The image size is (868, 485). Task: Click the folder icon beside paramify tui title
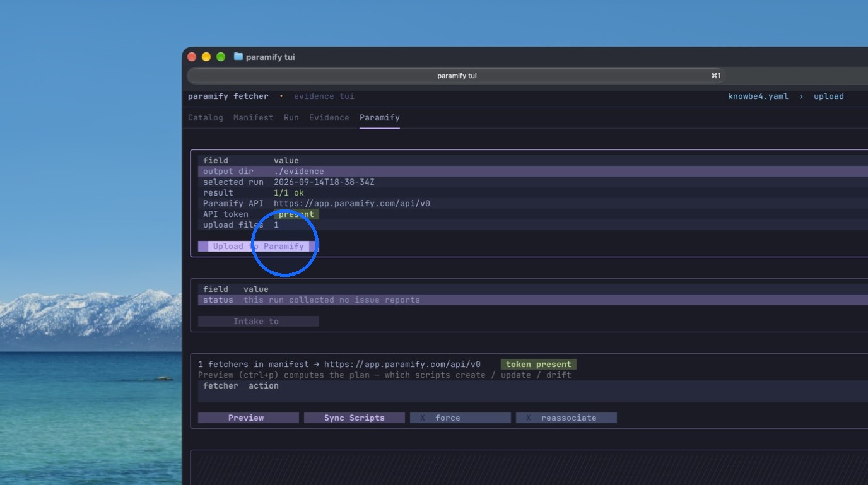(x=238, y=57)
